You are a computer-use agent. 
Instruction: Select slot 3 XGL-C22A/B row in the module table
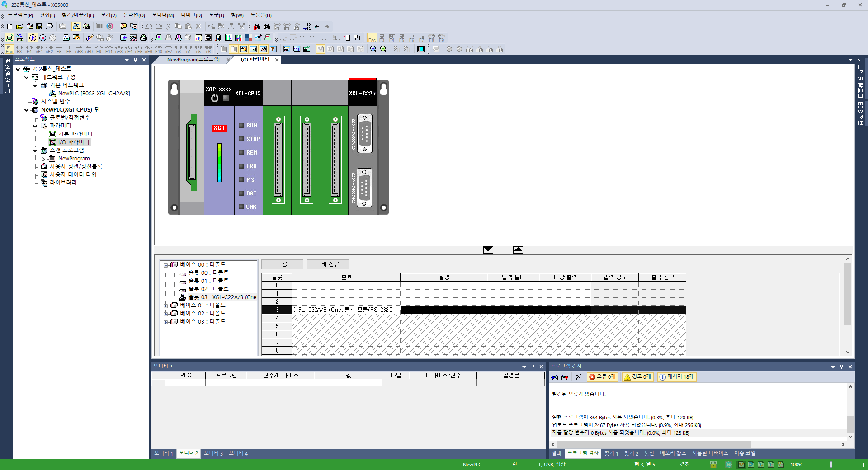pos(474,310)
